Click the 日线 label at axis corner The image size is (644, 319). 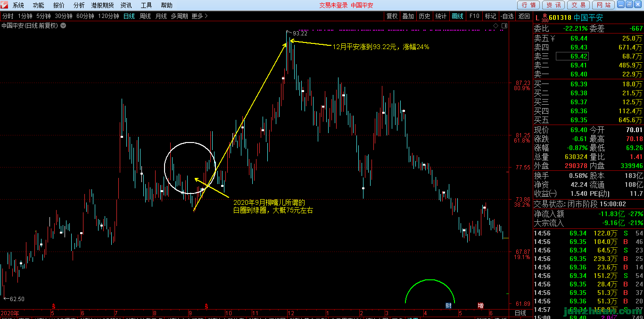click(x=520, y=313)
